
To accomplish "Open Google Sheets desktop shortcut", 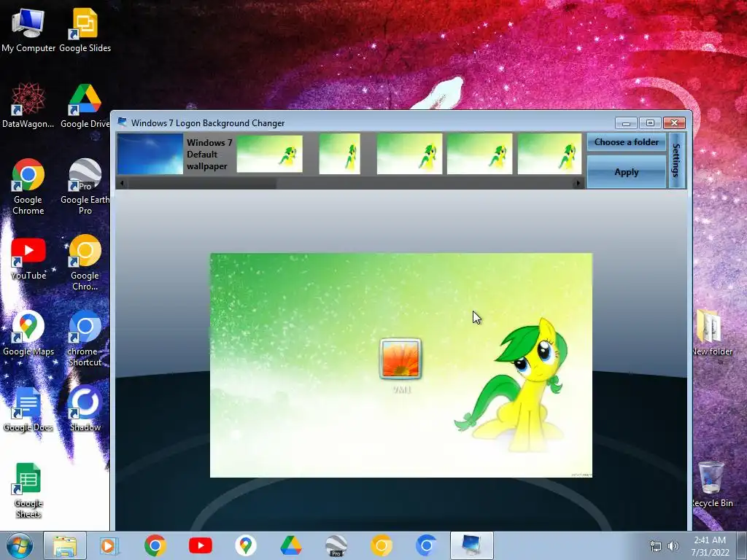I will 28,491.
